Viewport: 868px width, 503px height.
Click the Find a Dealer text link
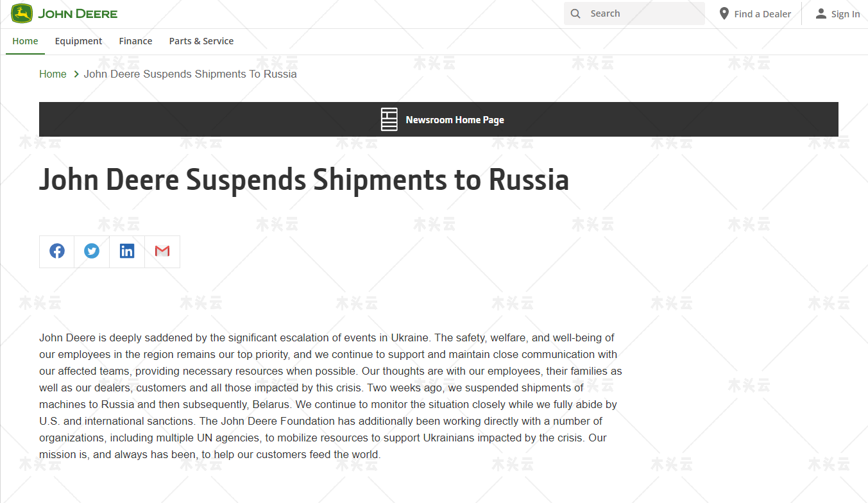tap(763, 14)
